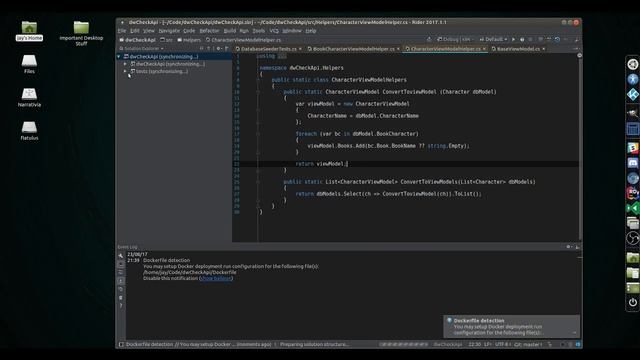Open home folder icon in dock
Screen dimensions: 640x360
coord(633,258)
